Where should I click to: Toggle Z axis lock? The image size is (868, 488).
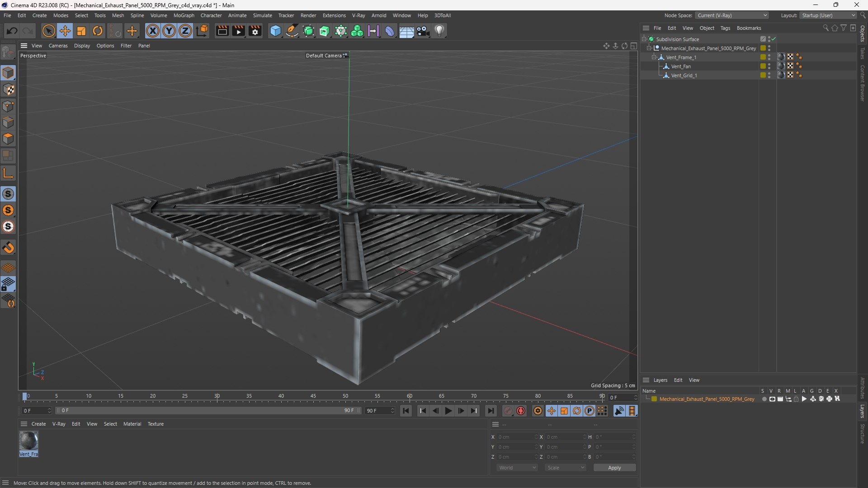tap(185, 31)
